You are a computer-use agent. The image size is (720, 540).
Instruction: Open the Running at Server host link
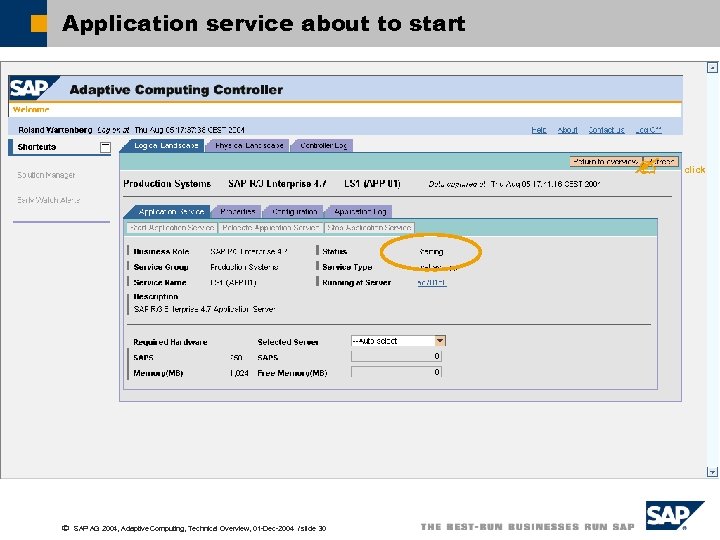click(x=432, y=282)
